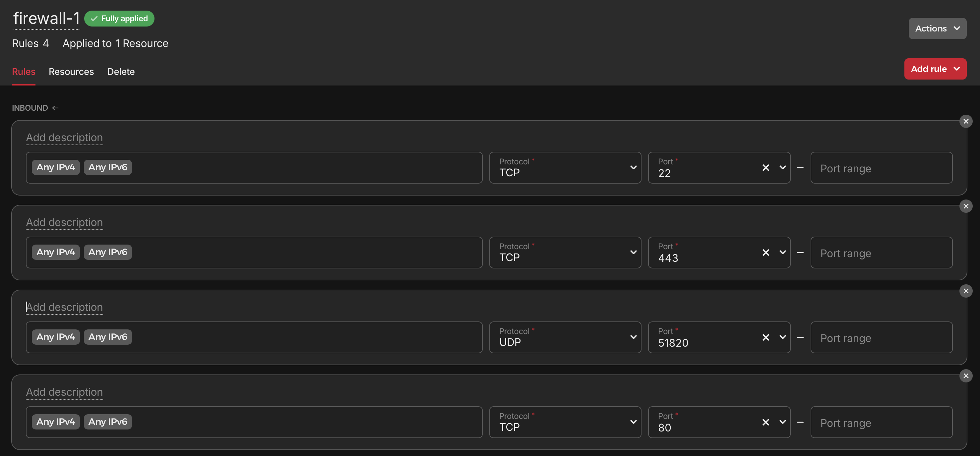This screenshot has height=456, width=980.
Task: Clear the port 443 value
Action: click(766, 253)
